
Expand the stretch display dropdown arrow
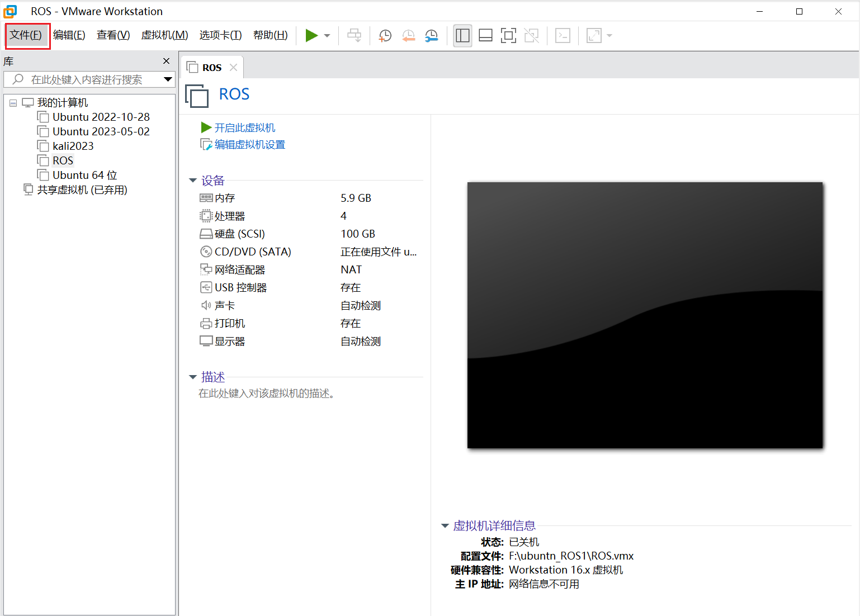point(609,36)
